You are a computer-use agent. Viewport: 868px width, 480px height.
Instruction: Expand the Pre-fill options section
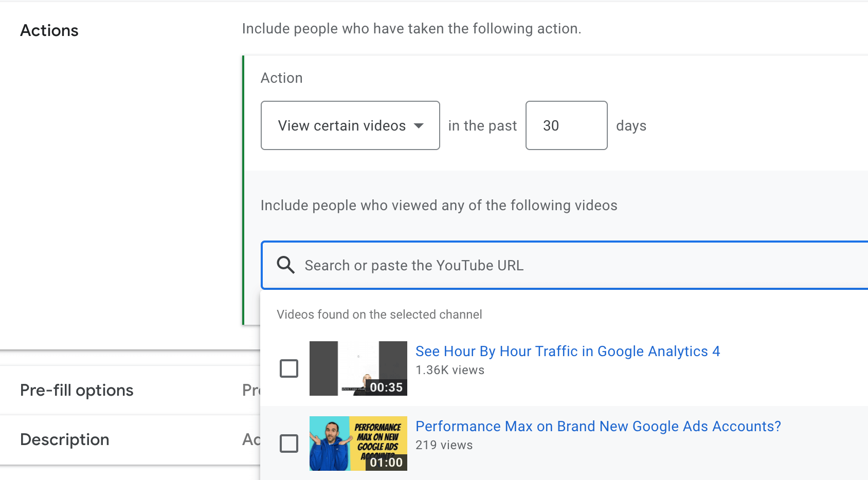tap(77, 391)
